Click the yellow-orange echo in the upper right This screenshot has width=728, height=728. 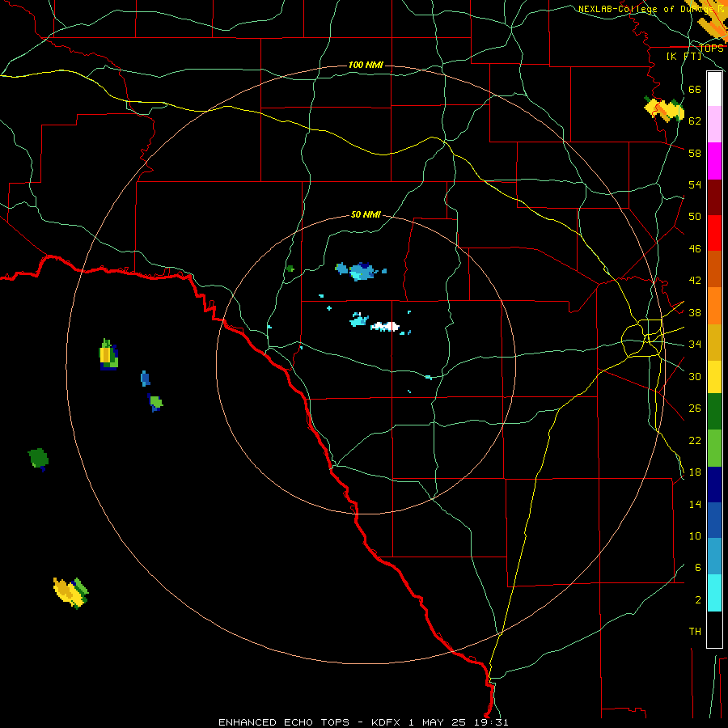tap(664, 109)
